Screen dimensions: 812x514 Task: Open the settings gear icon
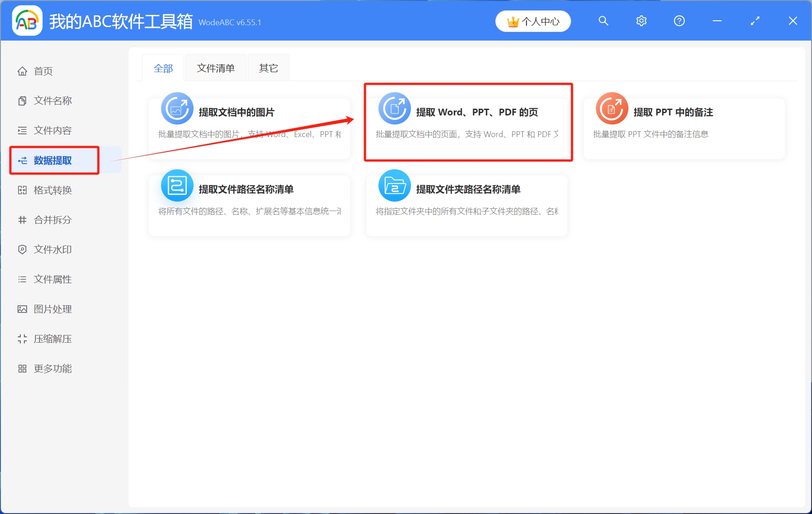(x=641, y=21)
